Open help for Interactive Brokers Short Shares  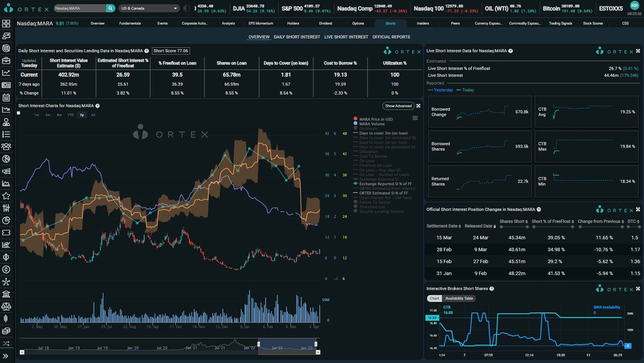(x=492, y=288)
